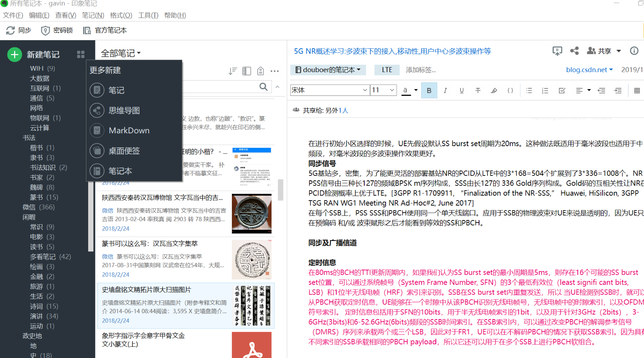Open the font color dropdown arrow
Image resolution: width=644 pixels, height=358 pixels.
pyautogui.click(x=416, y=90)
